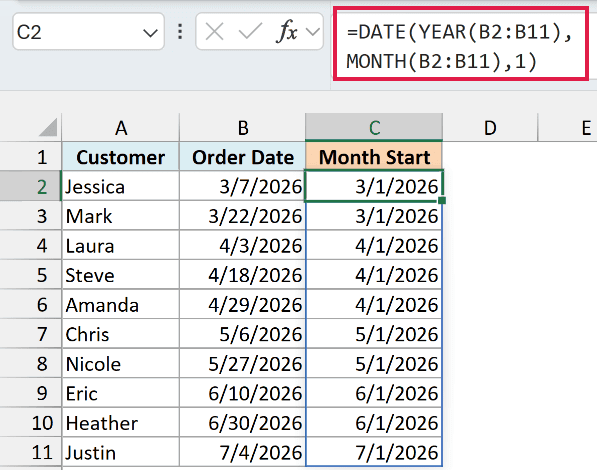Select row 9 header
Screen dimensions: 597x470
pyautogui.click(x=30, y=393)
